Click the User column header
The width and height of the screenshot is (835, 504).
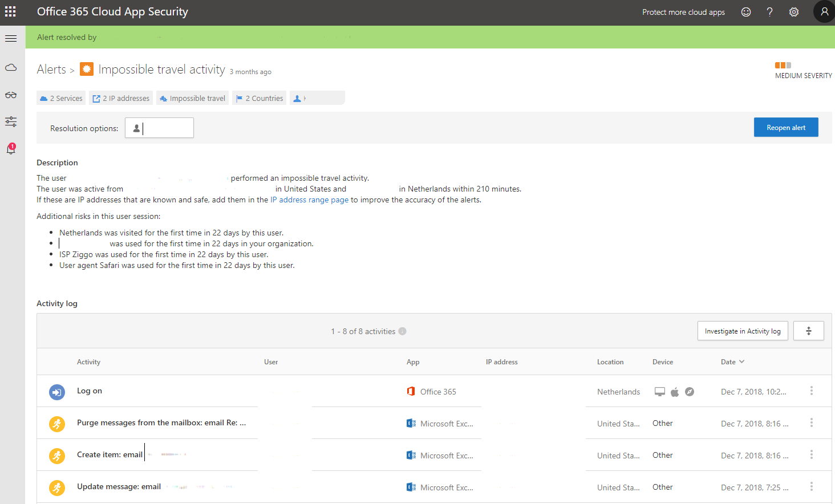click(271, 362)
